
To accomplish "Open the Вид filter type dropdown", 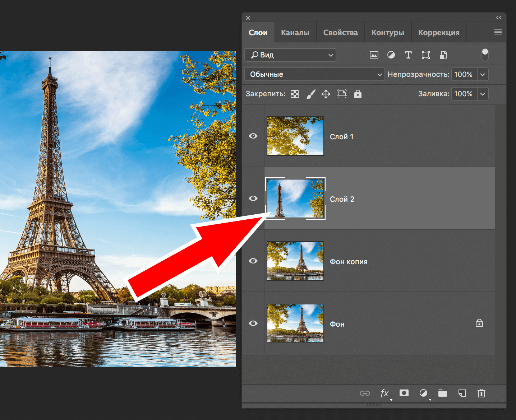I will coord(290,55).
